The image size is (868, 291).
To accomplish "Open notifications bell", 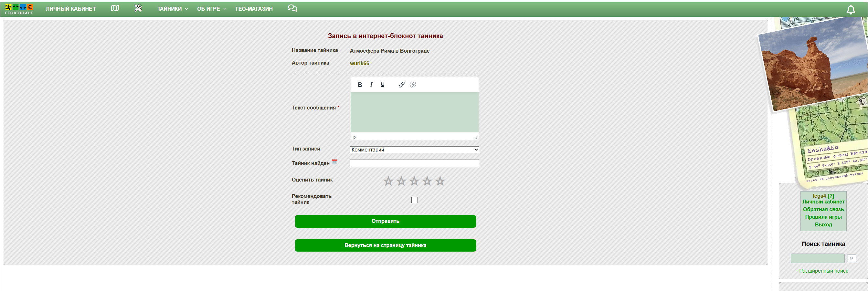I will point(851,10).
